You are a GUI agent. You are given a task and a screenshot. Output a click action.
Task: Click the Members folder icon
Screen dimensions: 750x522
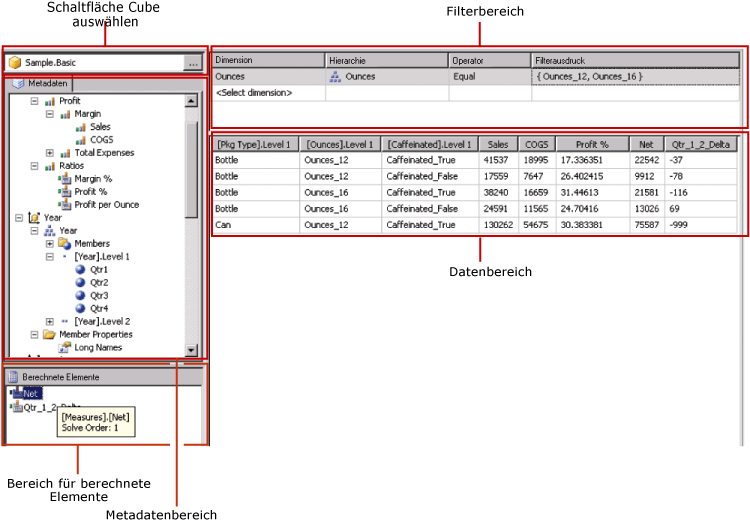click(x=65, y=244)
